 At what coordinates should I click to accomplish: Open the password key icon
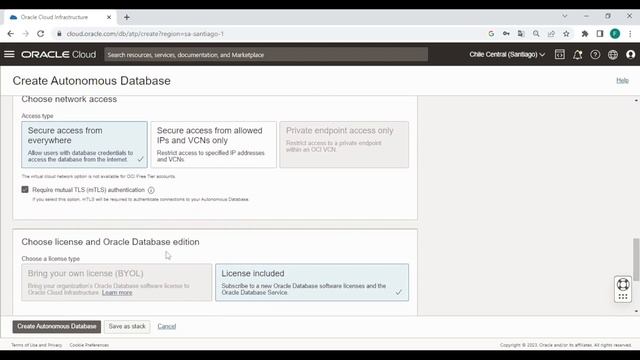[506, 34]
